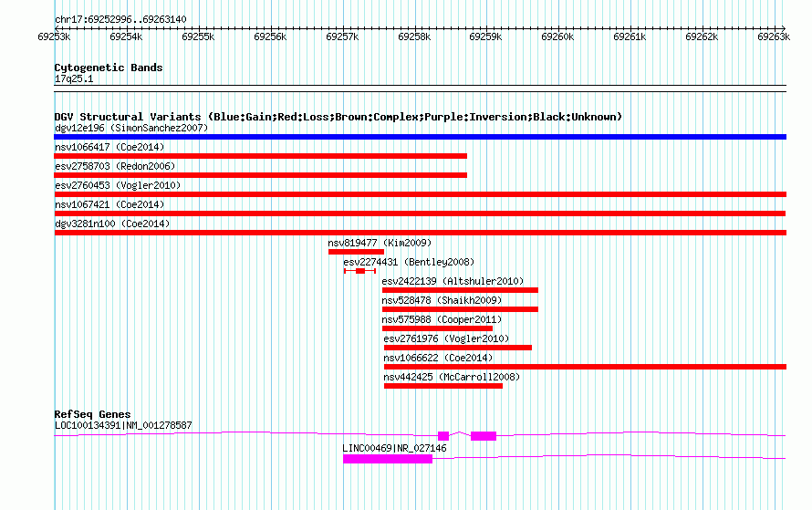Open nsv575988 (Cooper2011) variant label
This screenshot has height=510, width=812.
click(442, 319)
